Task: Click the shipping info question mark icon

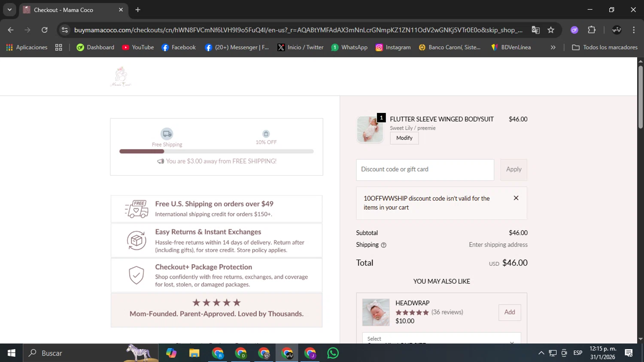Action: pyautogui.click(x=384, y=245)
